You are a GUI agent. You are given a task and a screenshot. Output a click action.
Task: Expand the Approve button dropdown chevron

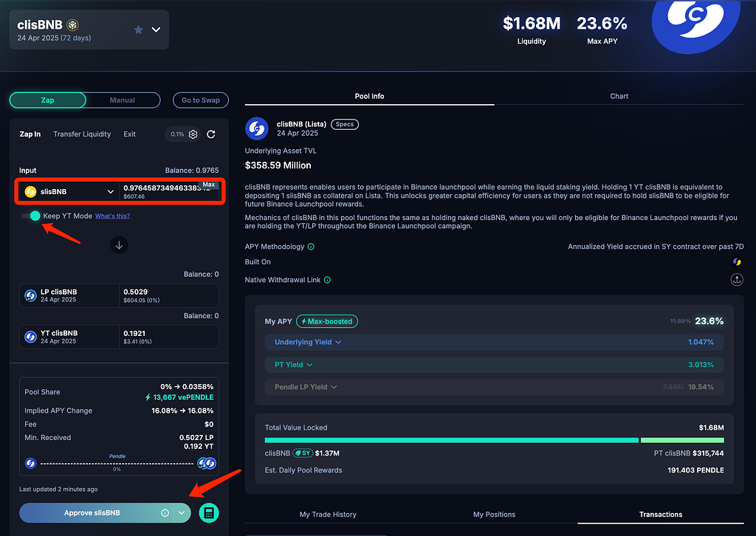coord(182,513)
